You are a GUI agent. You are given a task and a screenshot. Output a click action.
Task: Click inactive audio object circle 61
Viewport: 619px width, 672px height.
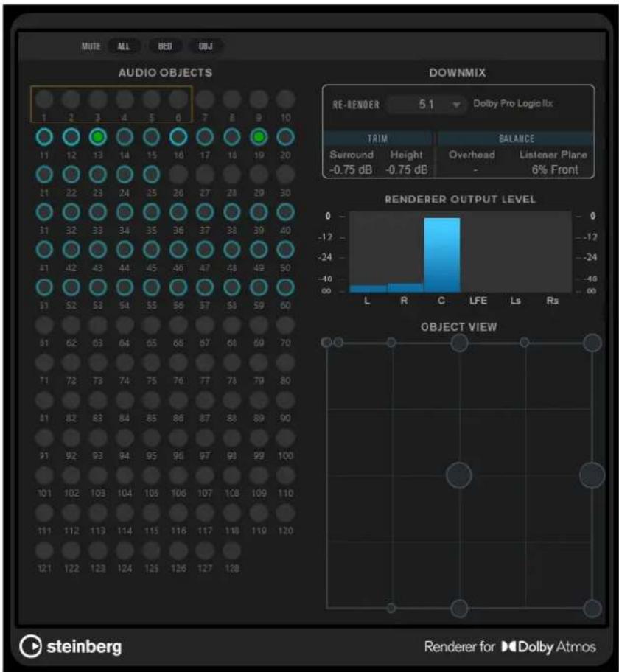pyautogui.click(x=44, y=325)
